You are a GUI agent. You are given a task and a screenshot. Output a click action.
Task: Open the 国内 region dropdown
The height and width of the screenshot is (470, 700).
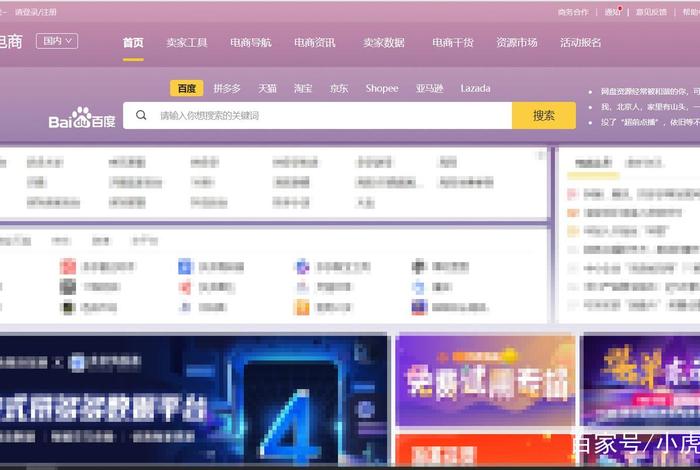[x=57, y=41]
